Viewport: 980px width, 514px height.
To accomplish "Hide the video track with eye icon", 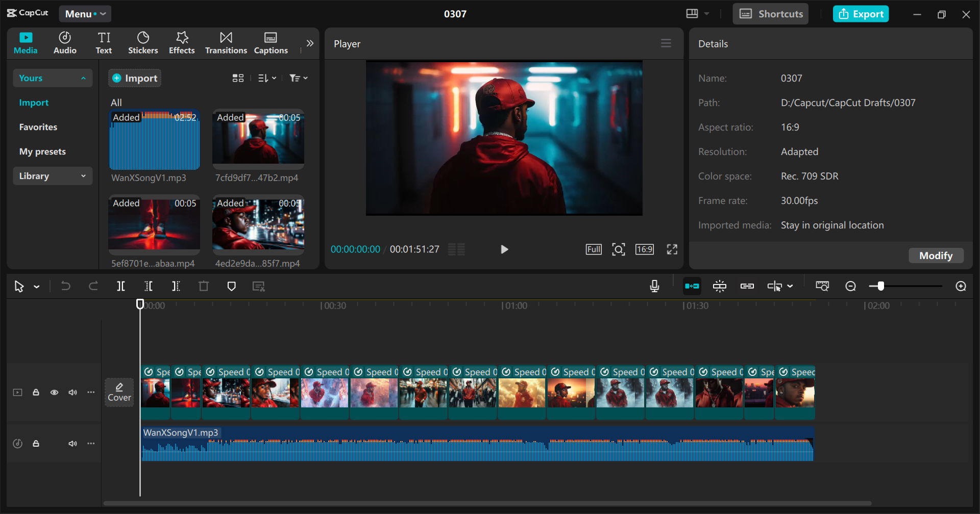I will coord(54,392).
